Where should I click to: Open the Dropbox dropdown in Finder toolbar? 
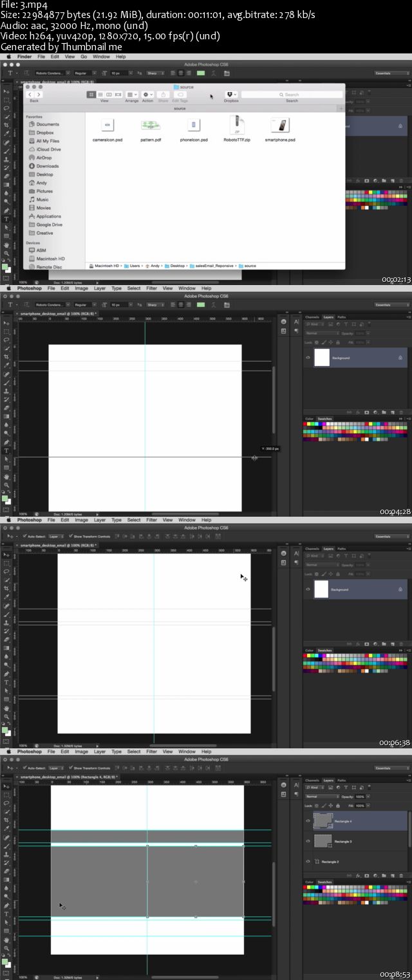point(231,95)
